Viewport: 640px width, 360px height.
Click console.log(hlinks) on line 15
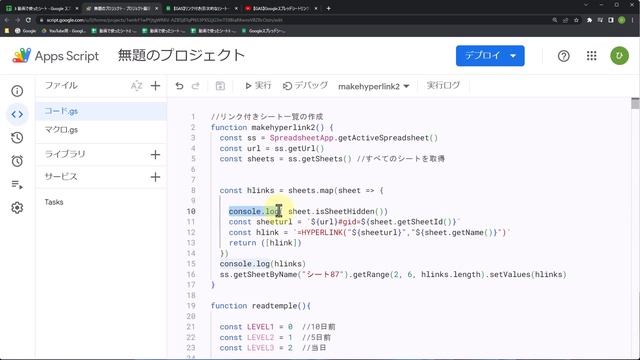[x=262, y=264]
